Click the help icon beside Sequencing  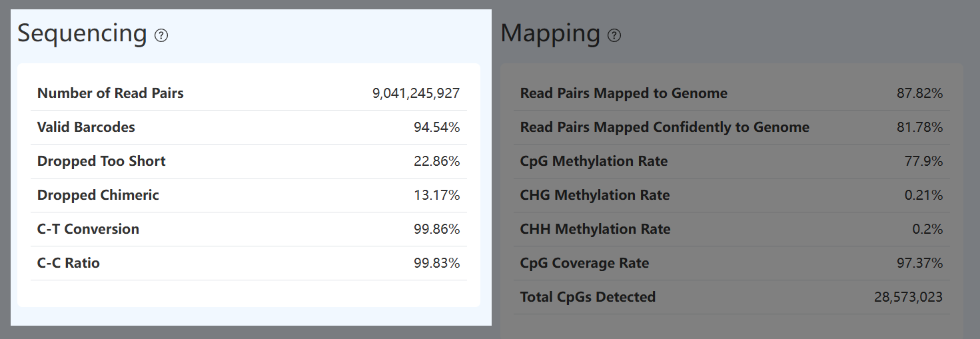click(x=161, y=35)
